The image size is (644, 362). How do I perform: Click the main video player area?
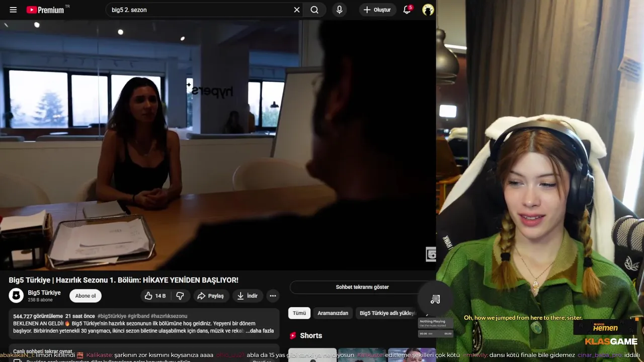(x=218, y=145)
